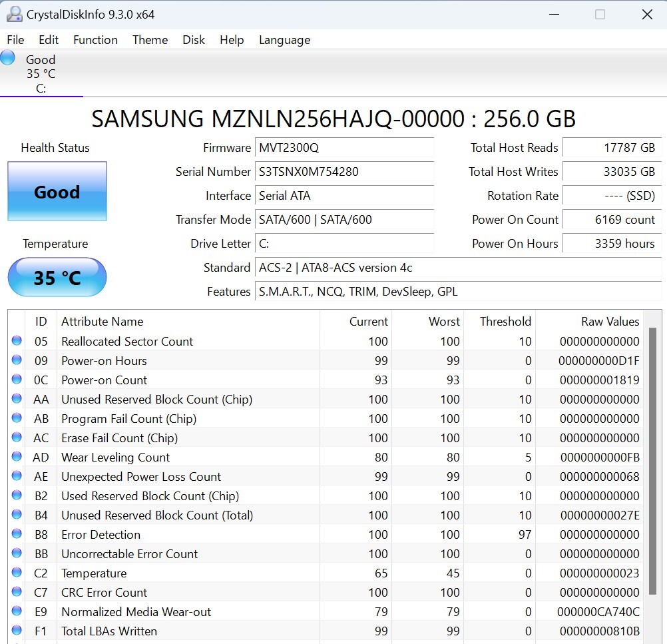Open the Disk menu

tap(194, 40)
